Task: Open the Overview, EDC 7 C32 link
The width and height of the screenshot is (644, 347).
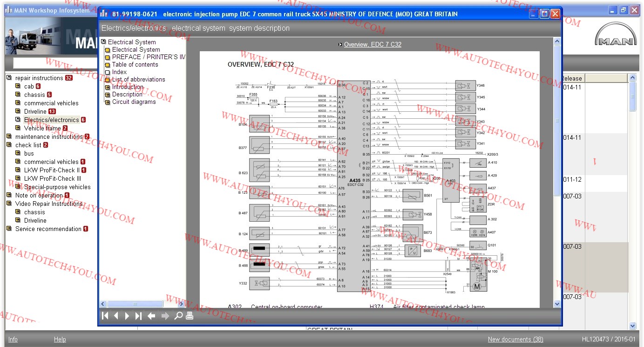Action: coord(373,45)
